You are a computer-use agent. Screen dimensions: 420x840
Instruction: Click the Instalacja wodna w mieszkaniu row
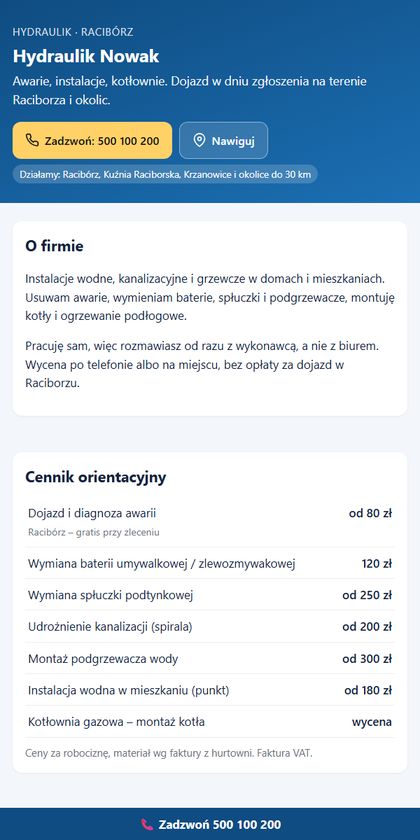[x=210, y=690]
